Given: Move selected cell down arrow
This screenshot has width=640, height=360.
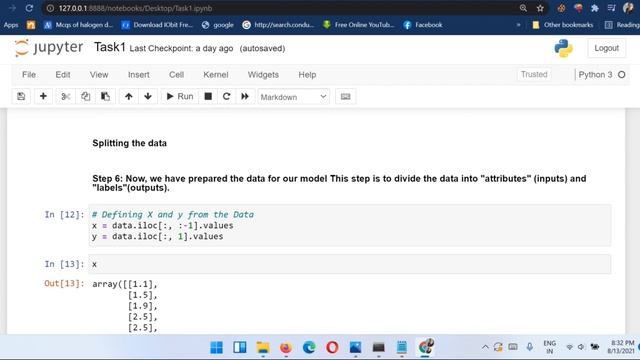Looking at the screenshot, I should pyautogui.click(x=148, y=97).
